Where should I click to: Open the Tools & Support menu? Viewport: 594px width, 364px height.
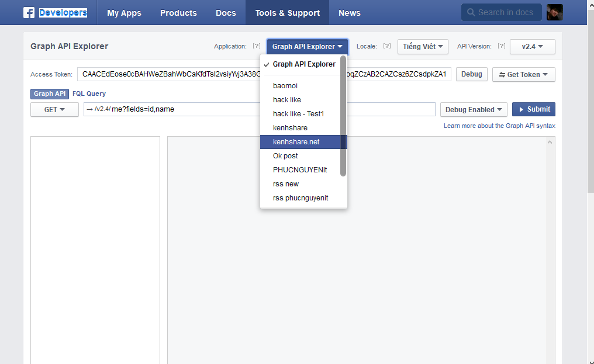288,13
